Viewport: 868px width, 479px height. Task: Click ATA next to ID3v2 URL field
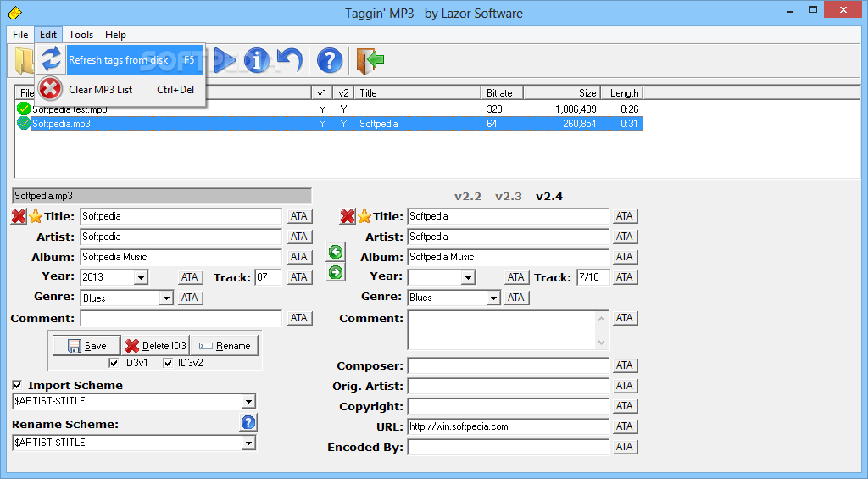point(625,426)
